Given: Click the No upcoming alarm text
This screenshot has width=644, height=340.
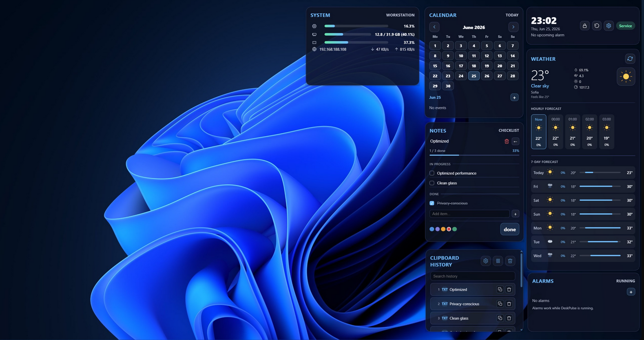Looking at the screenshot, I should point(548,35).
